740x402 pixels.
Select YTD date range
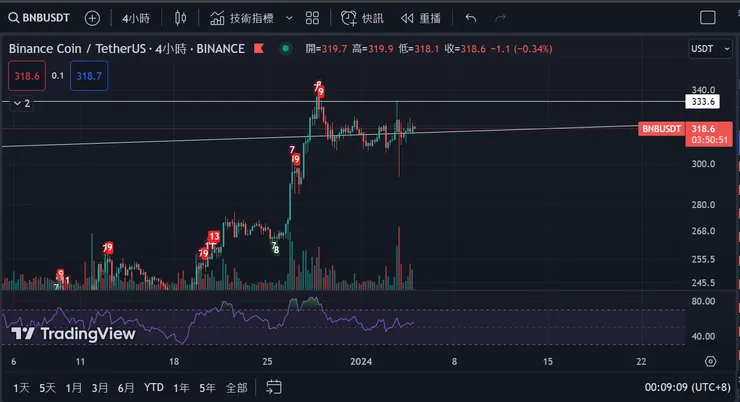pos(154,387)
